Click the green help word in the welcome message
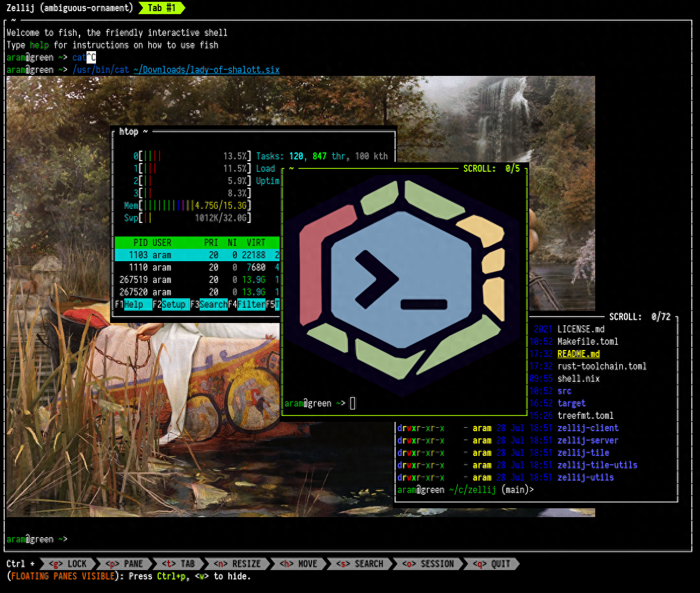 [39, 45]
